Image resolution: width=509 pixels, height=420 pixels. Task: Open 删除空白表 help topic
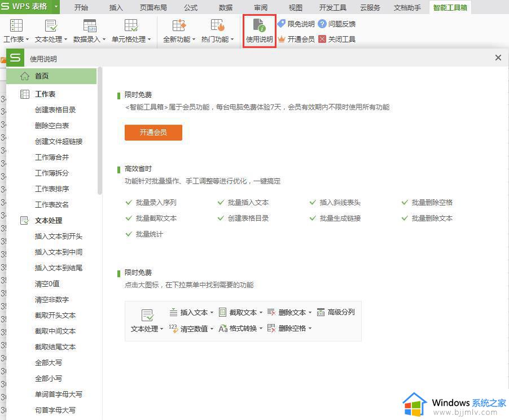pos(52,126)
